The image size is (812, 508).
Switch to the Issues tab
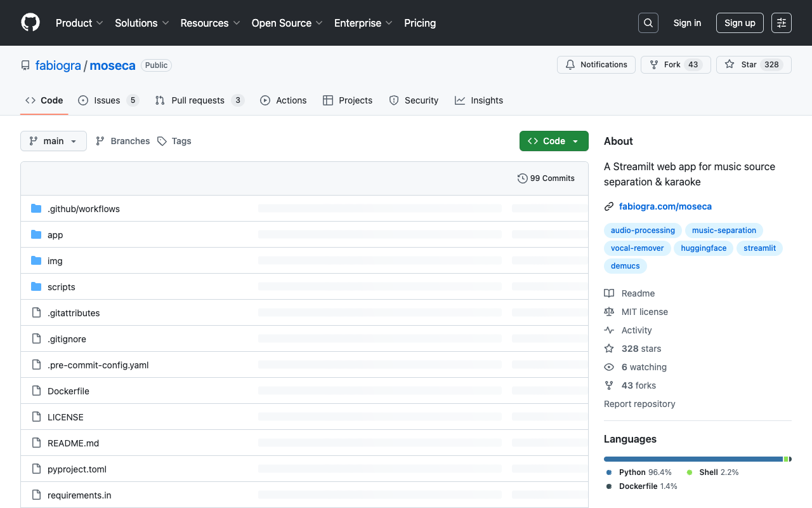(x=108, y=100)
